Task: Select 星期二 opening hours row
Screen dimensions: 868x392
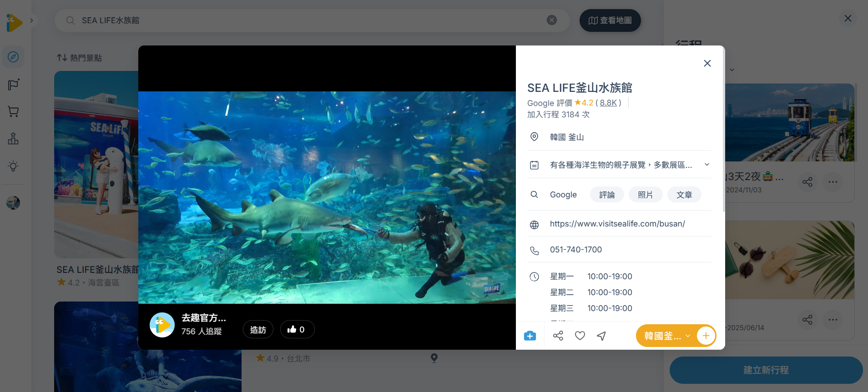Action: (591, 292)
